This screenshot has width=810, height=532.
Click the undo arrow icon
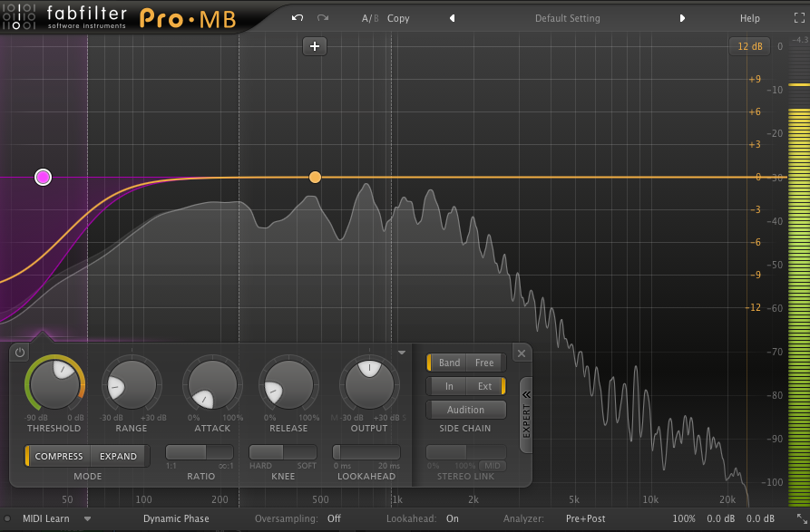(297, 18)
